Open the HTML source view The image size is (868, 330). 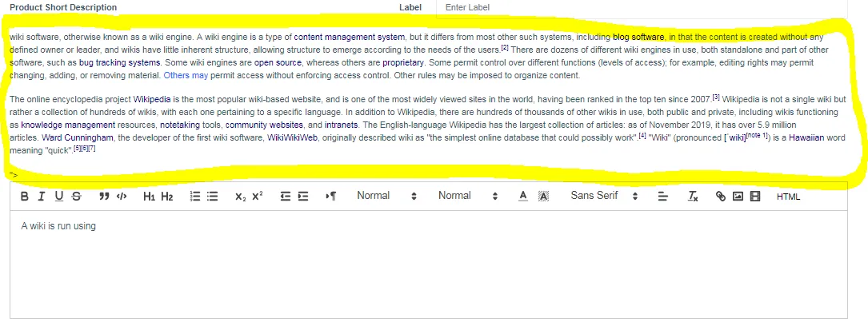tap(788, 197)
